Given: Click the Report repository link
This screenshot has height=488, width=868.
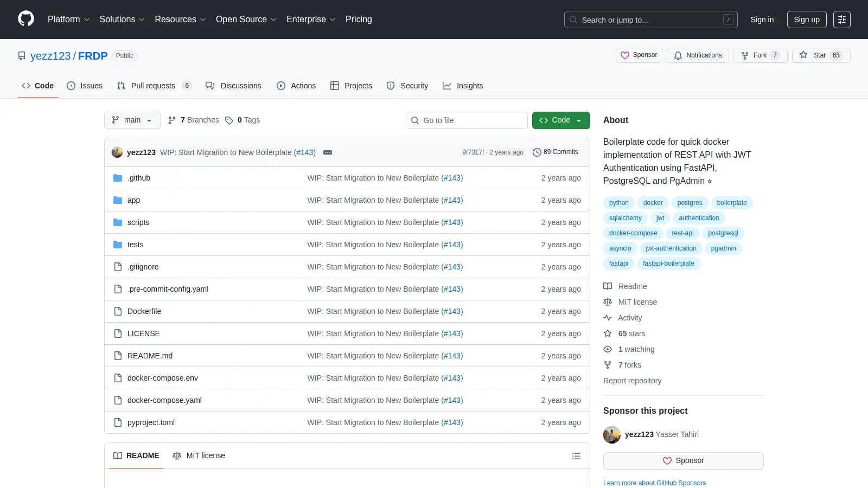Looking at the screenshot, I should [x=632, y=381].
